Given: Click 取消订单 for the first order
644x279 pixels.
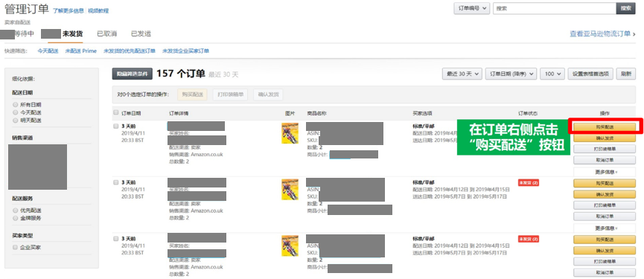Looking at the screenshot, I should [x=605, y=160].
